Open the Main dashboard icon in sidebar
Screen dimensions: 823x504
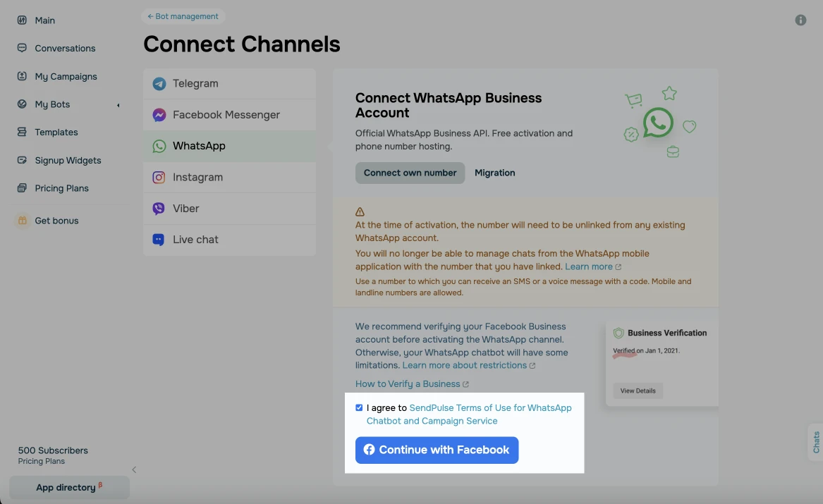20,20
